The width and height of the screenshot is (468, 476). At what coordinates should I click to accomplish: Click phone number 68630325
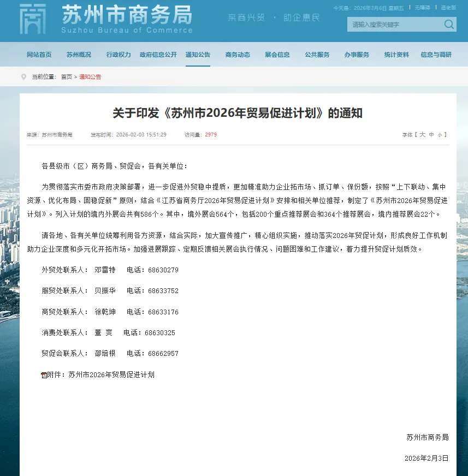[160, 333]
